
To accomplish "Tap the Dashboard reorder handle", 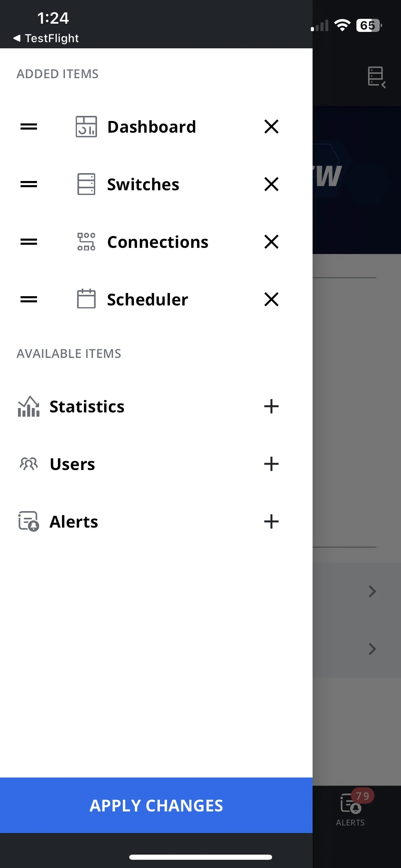I will click(29, 127).
